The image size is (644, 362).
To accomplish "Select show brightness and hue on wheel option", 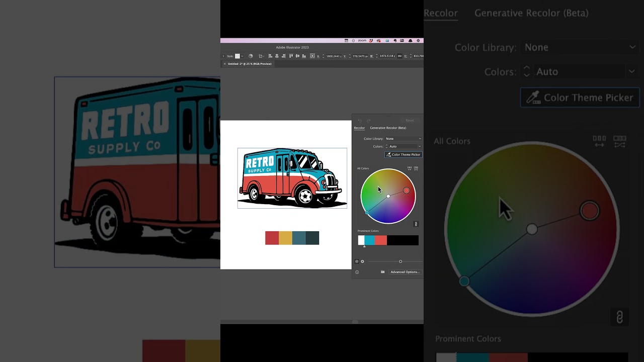I will (x=362, y=261).
